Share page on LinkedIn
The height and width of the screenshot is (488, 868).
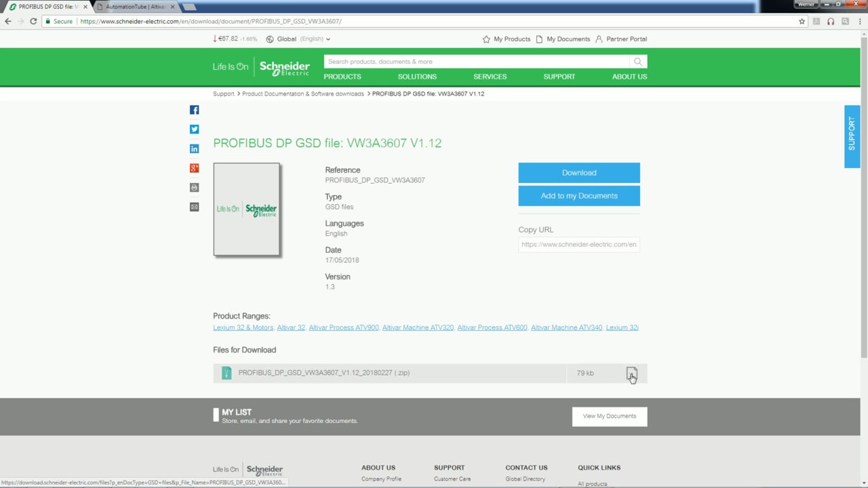(x=194, y=148)
